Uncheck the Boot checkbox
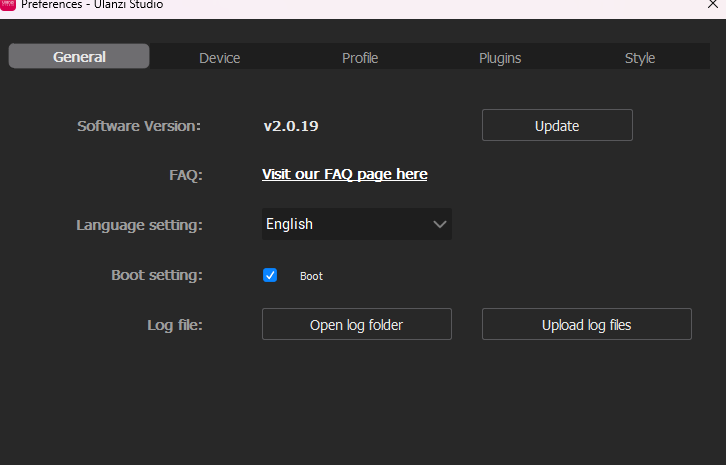This screenshot has width=726, height=465. click(x=270, y=275)
